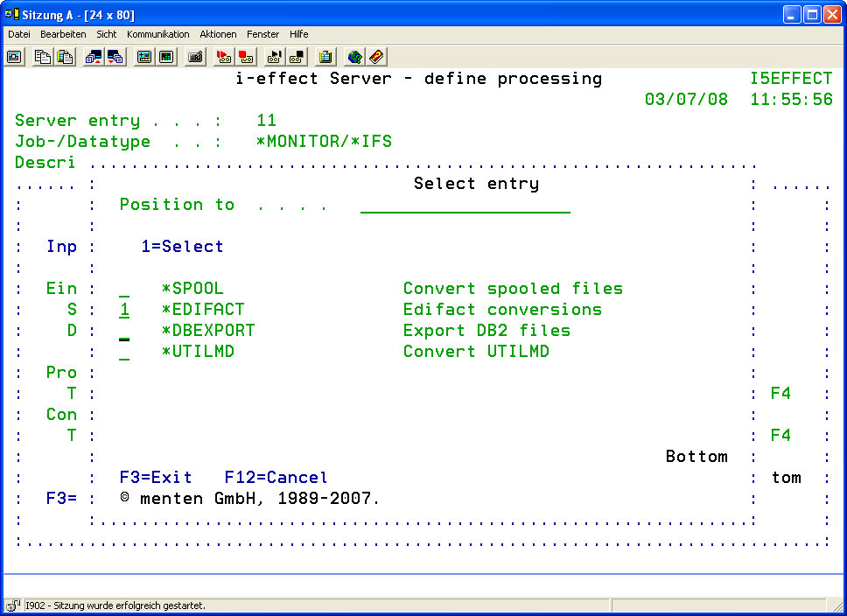Open the Fenster menu
Image resolution: width=847 pixels, height=616 pixels.
point(262,34)
